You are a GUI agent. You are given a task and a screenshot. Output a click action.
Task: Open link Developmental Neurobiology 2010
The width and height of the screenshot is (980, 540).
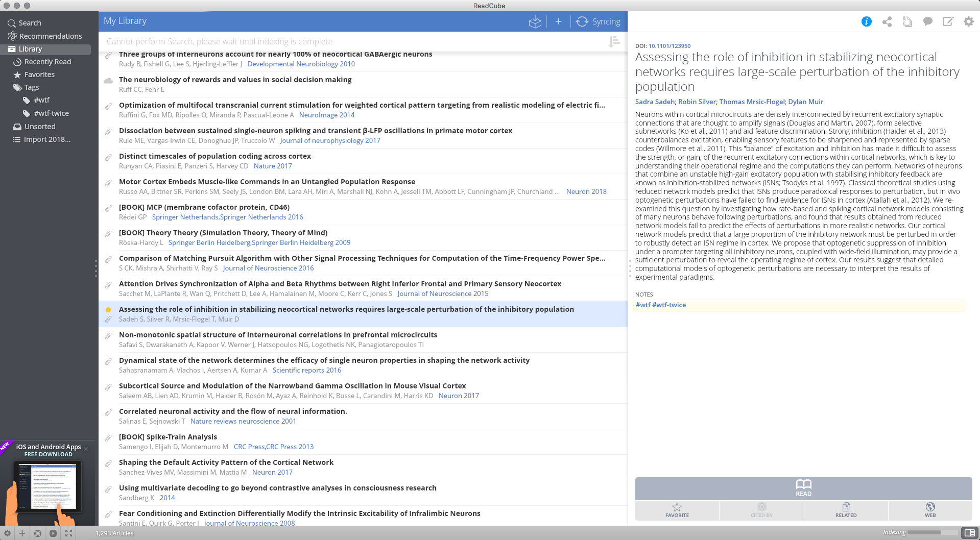(301, 64)
